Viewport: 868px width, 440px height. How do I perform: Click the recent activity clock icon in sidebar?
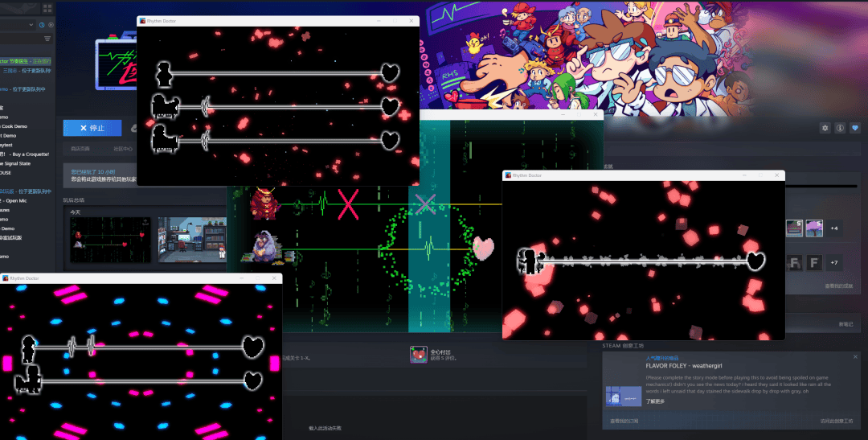click(42, 25)
